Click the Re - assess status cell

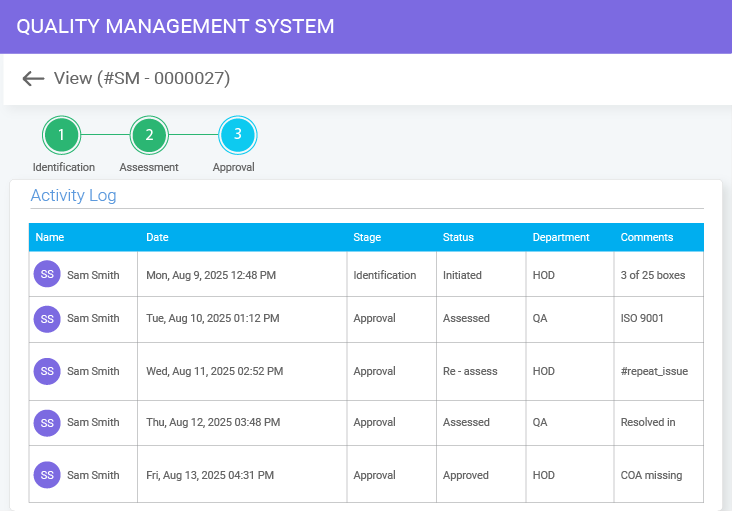coord(470,371)
